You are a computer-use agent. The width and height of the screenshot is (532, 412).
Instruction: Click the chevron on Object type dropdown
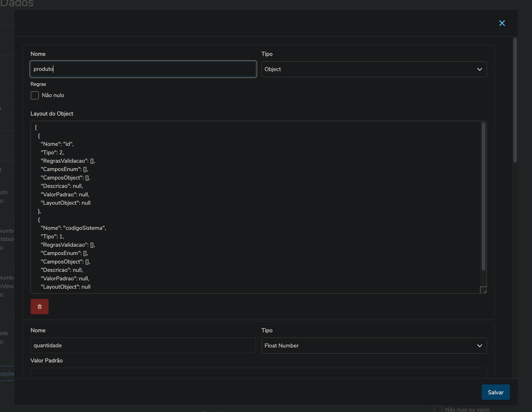479,69
